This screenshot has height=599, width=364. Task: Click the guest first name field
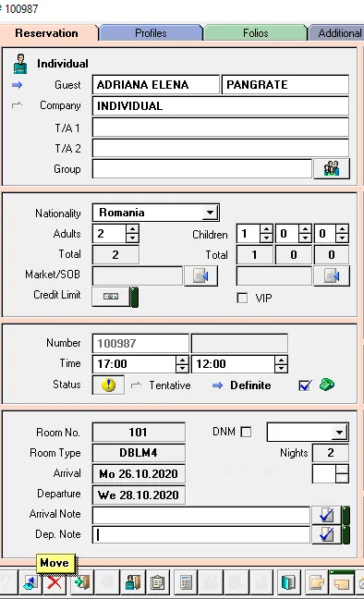tap(156, 85)
